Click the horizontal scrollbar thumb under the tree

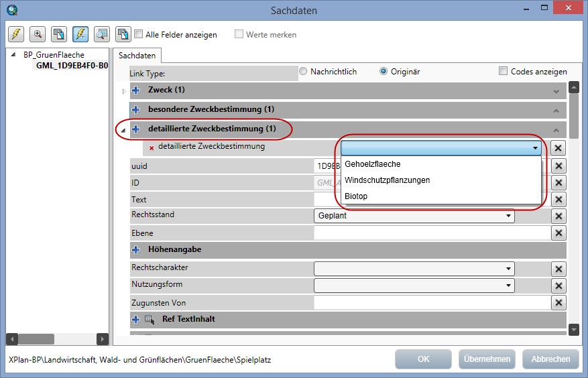[x=36, y=339]
